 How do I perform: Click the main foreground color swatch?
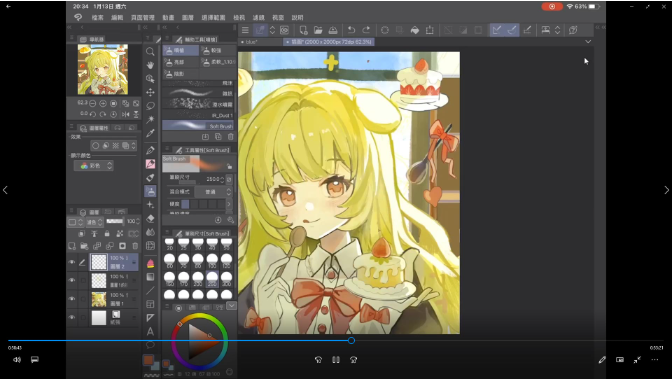pos(148,360)
